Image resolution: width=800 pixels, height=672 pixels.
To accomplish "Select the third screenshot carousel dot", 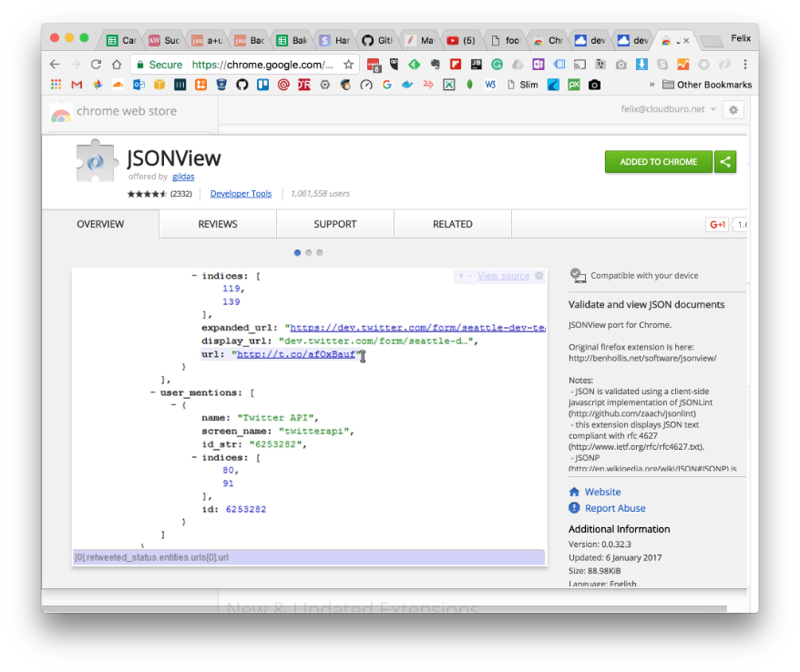I will [320, 252].
